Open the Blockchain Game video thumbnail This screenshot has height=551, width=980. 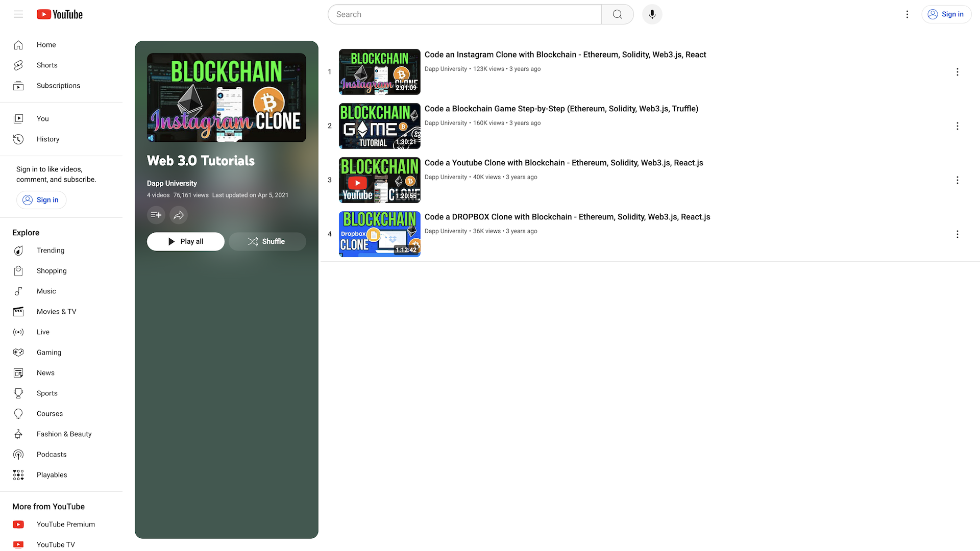(x=380, y=126)
